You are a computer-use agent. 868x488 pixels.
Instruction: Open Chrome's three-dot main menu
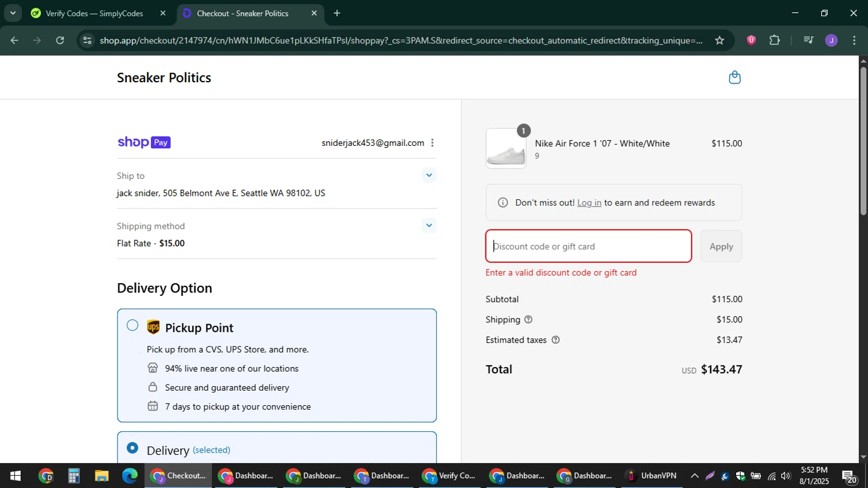[854, 41]
